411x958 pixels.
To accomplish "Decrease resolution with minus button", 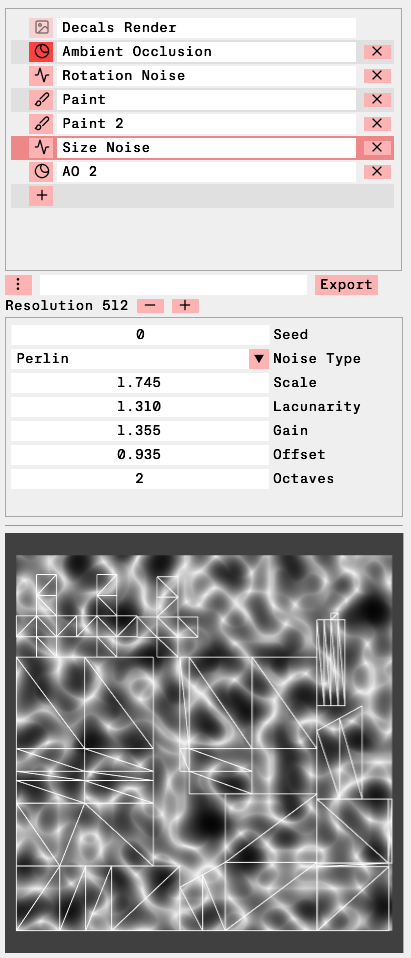I will (x=150, y=305).
